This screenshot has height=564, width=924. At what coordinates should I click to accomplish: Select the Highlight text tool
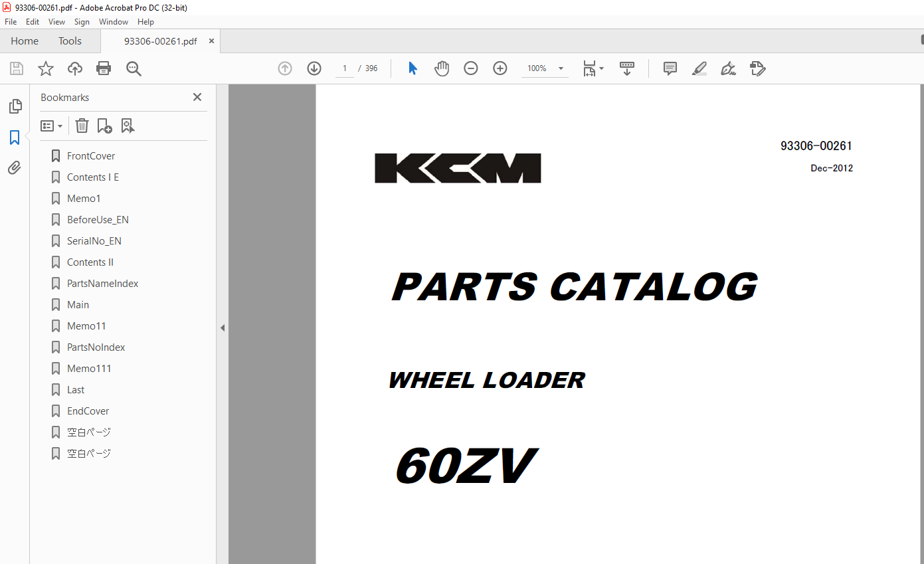pos(699,68)
